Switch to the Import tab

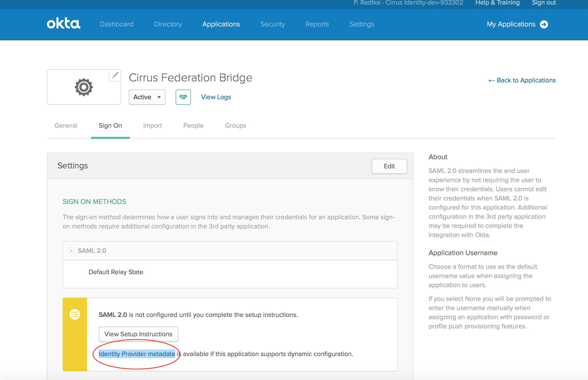pos(152,126)
